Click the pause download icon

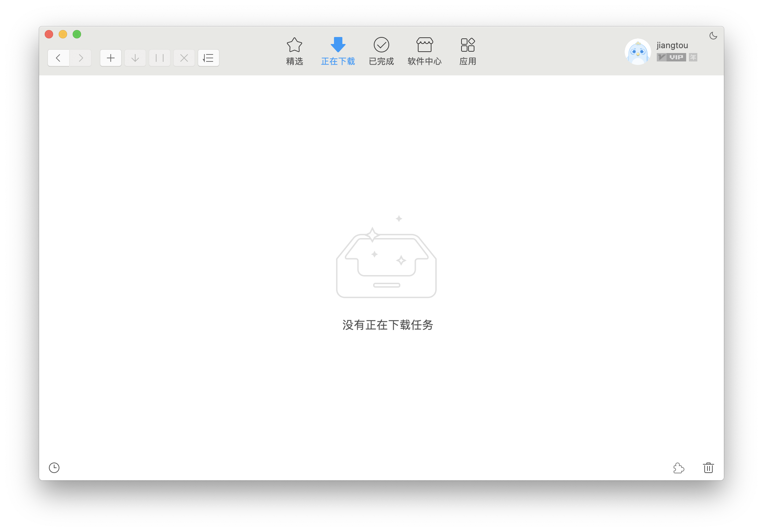pos(159,58)
